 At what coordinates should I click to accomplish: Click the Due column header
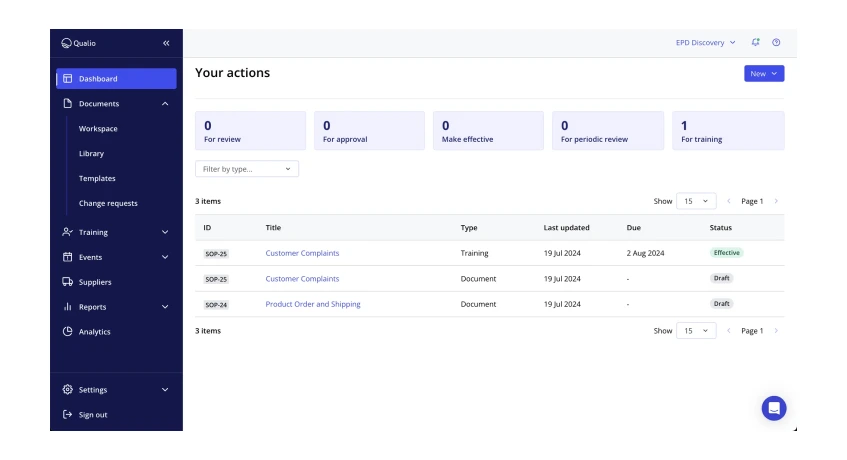(x=634, y=227)
